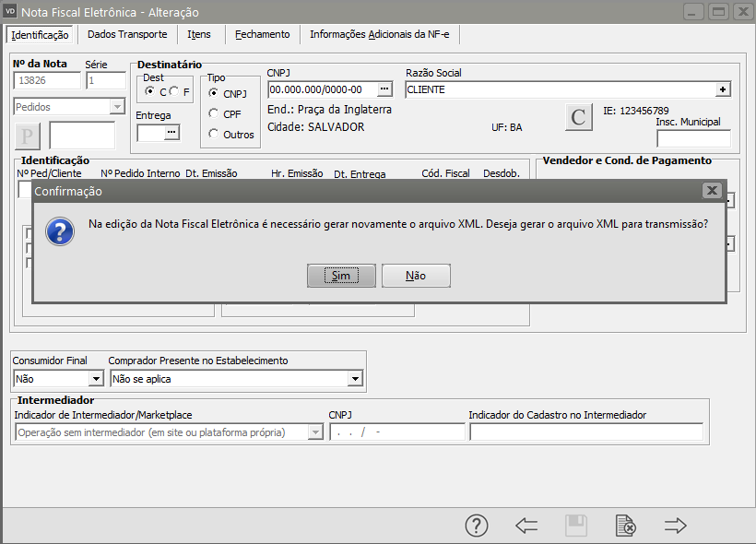Go back with the left arrow icon
This screenshot has height=544, width=756.
pos(526,526)
